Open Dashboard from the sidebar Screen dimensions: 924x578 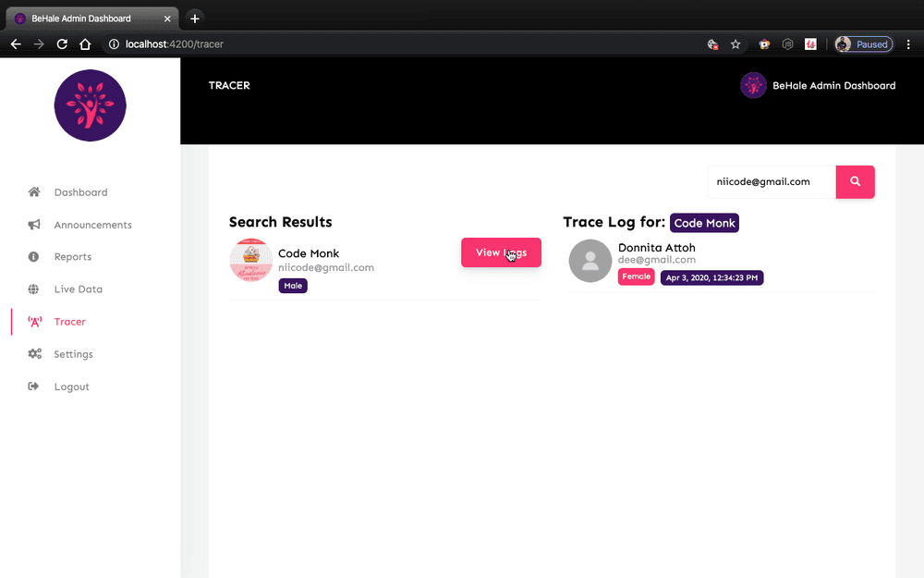pyautogui.click(x=80, y=192)
